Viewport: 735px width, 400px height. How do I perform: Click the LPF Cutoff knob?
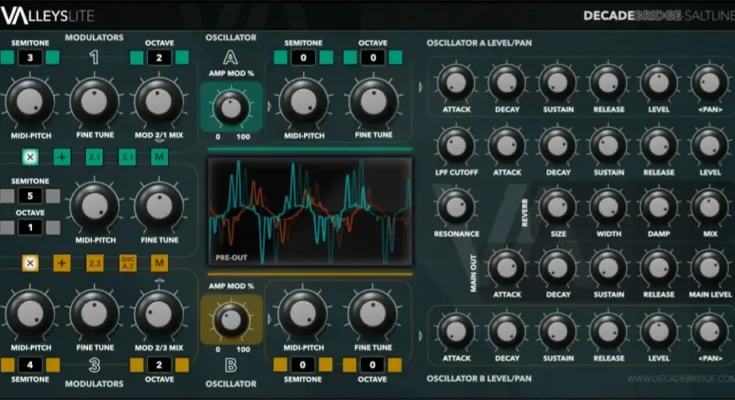[x=455, y=145]
